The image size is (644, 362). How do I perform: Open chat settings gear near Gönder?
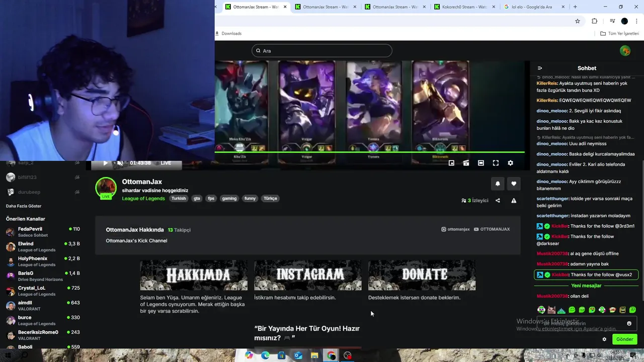[604, 339]
